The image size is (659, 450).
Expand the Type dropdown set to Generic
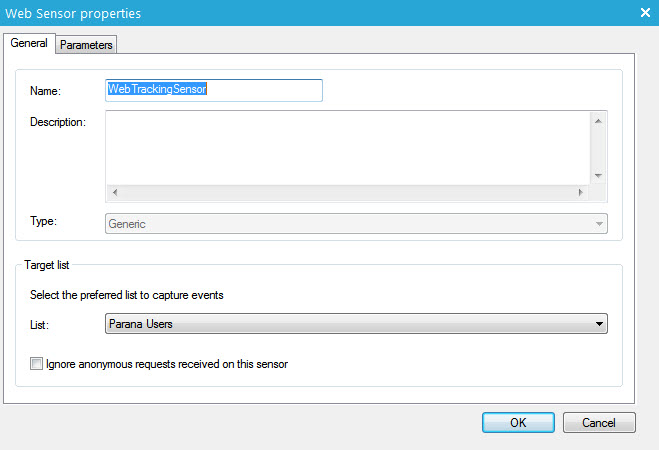(355, 224)
